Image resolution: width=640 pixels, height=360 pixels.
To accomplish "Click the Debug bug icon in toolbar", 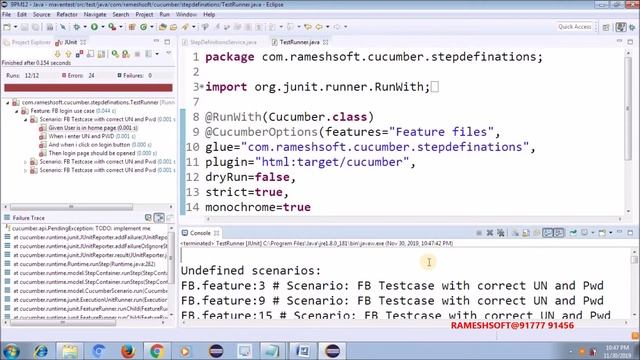I will [x=76, y=27].
